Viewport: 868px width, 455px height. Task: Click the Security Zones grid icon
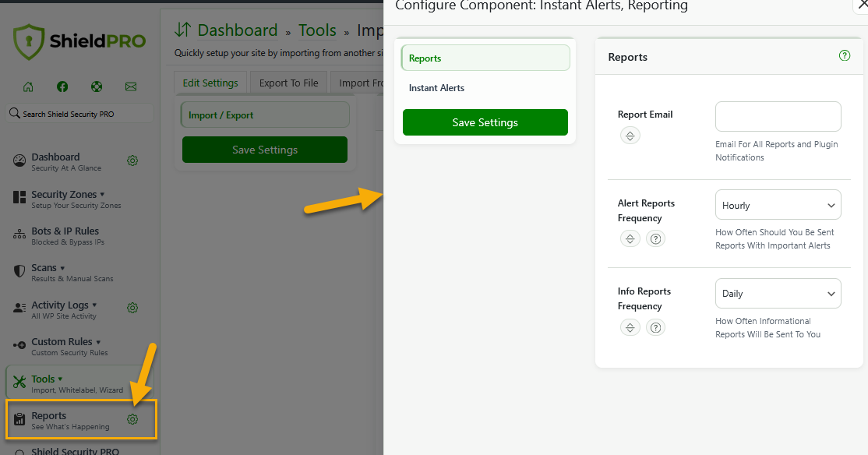coord(19,198)
